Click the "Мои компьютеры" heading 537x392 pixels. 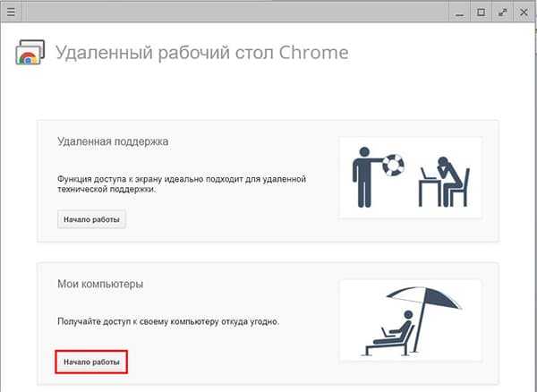[x=100, y=284]
